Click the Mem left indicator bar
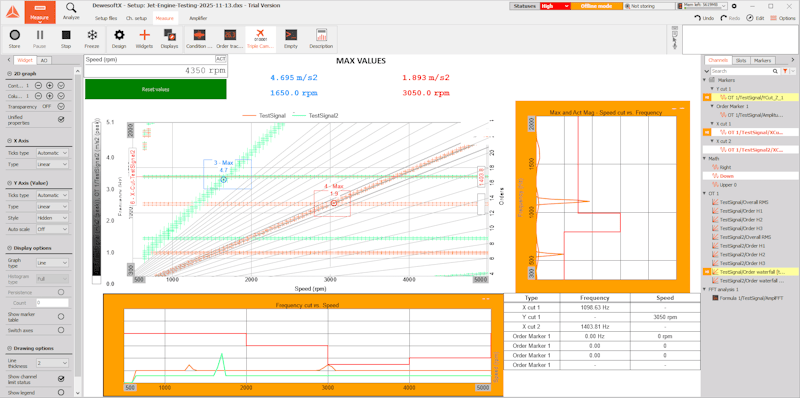 tap(703, 6)
